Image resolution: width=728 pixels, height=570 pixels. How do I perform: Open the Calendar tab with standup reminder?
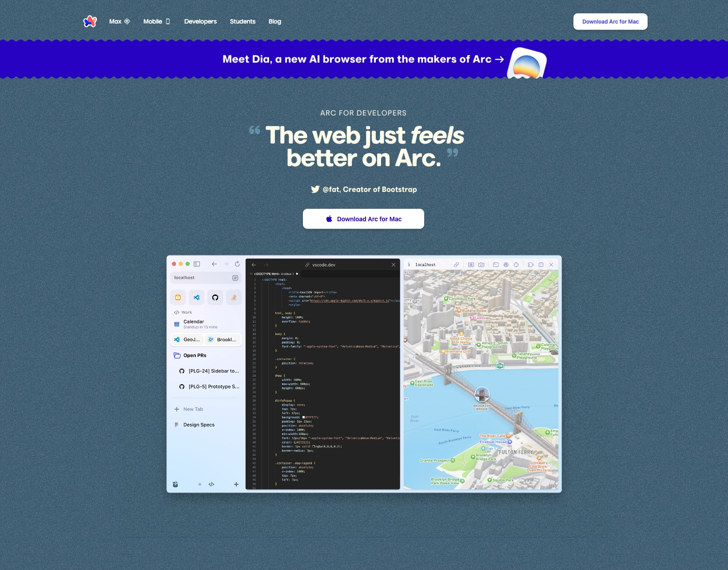pos(206,324)
